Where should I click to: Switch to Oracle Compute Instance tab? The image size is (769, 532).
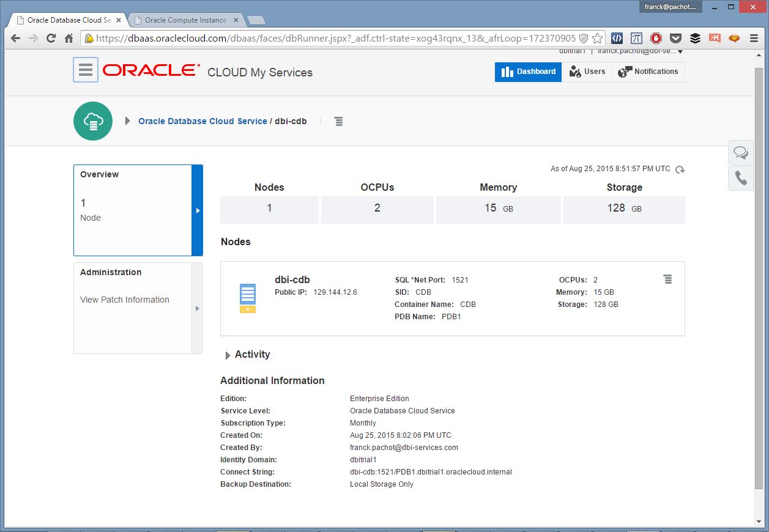coord(185,20)
